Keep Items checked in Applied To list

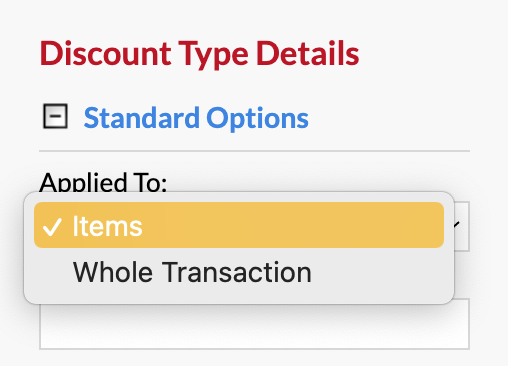tap(239, 225)
